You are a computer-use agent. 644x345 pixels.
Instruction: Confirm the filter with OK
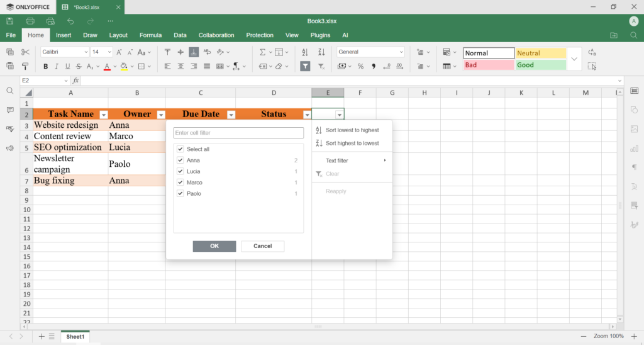click(x=214, y=246)
